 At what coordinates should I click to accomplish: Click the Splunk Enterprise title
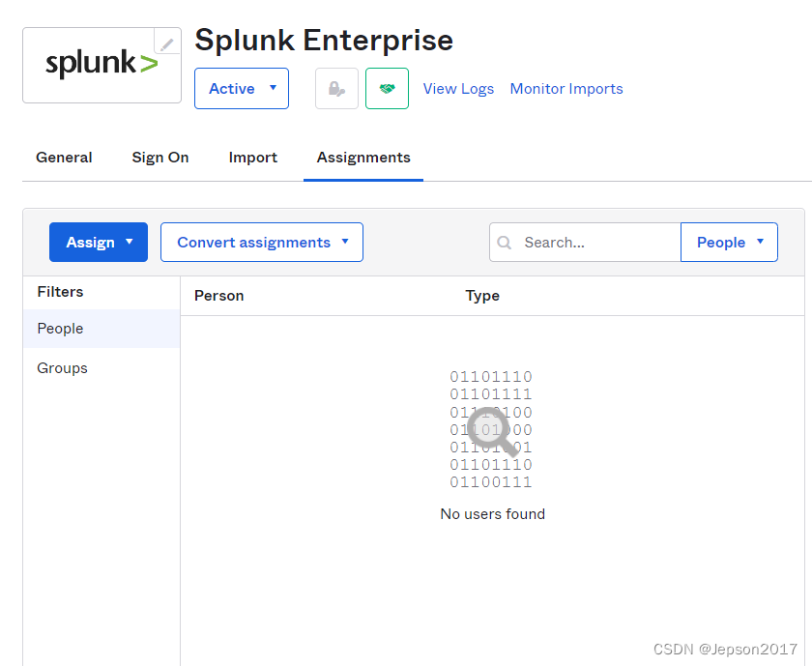(x=324, y=41)
